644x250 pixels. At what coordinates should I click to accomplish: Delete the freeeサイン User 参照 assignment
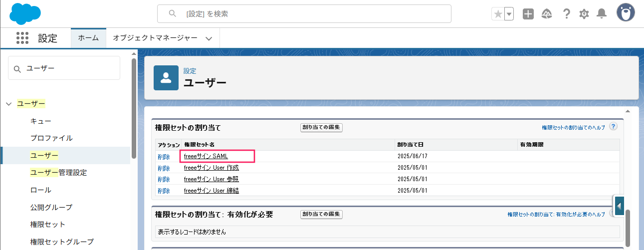click(x=164, y=180)
